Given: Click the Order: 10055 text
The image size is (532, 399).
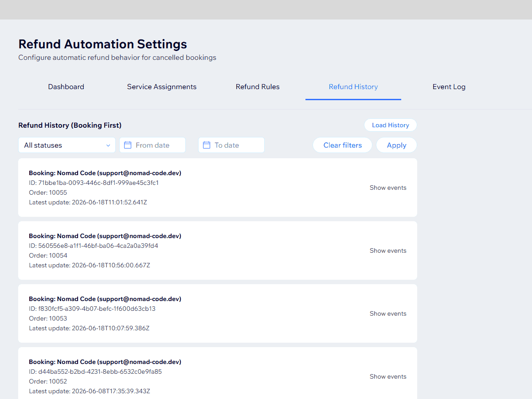Looking at the screenshot, I should click(x=48, y=192).
